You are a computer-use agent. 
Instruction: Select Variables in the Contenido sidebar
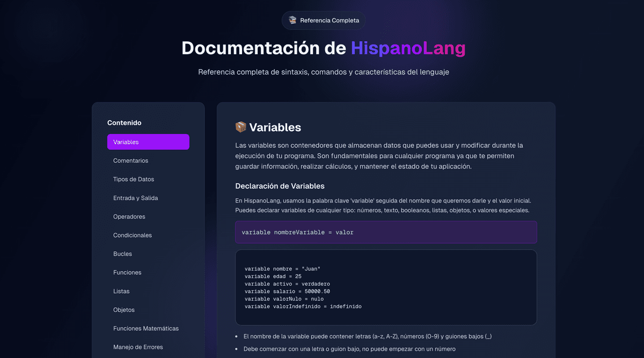[x=148, y=141]
